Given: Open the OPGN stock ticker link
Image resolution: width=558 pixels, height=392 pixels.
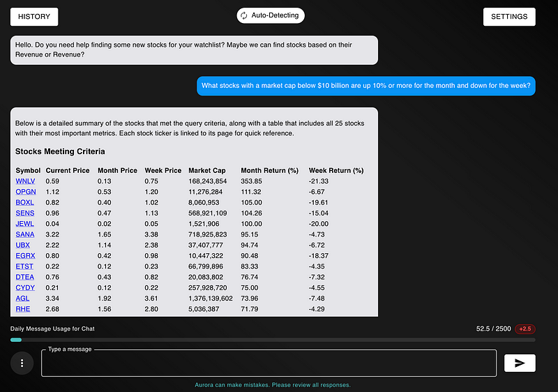Looking at the screenshot, I should (x=25, y=192).
